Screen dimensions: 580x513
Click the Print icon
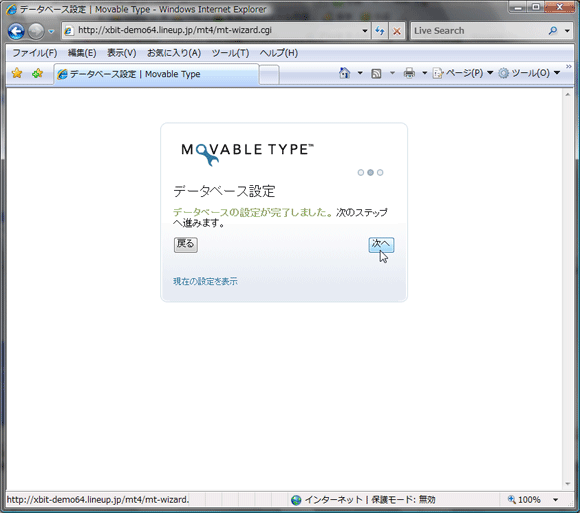pos(409,73)
